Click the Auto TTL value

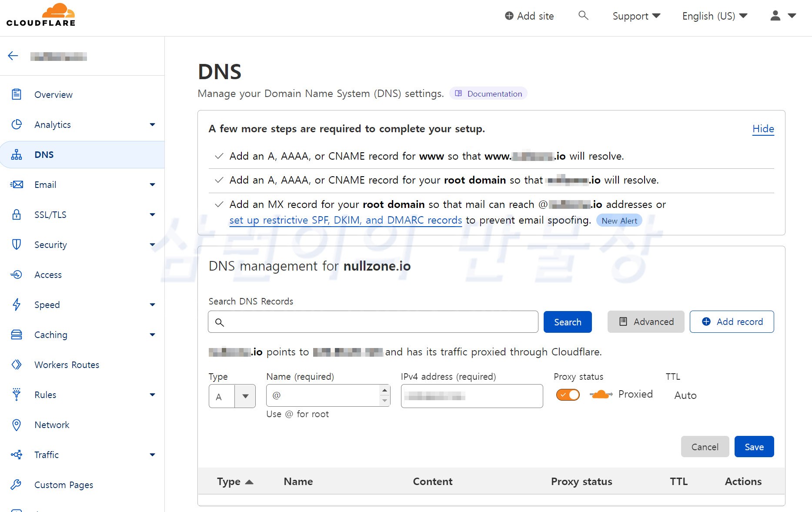coord(685,395)
